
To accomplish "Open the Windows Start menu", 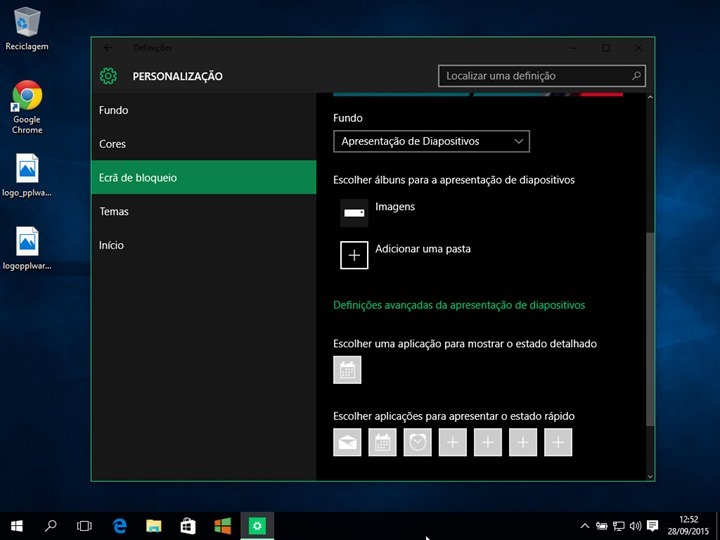I will click(x=17, y=526).
